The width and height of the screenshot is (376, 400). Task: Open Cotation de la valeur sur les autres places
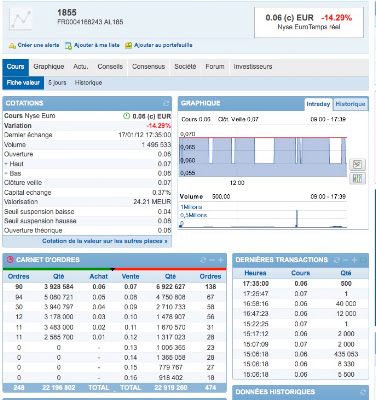click(x=105, y=241)
